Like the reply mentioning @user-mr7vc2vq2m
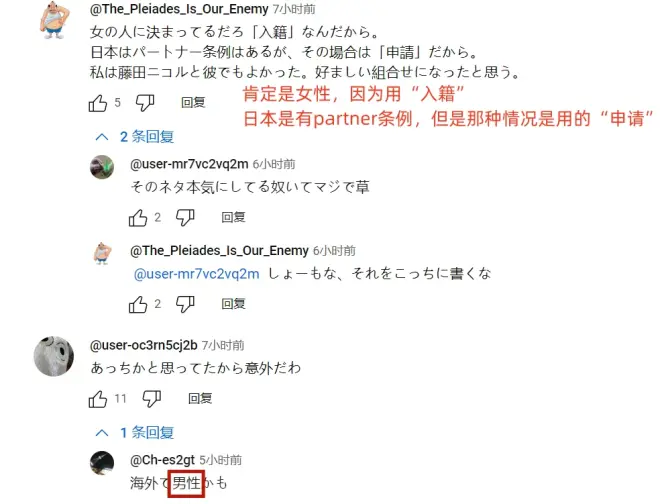Viewport: 660px width, 504px height. (x=138, y=304)
